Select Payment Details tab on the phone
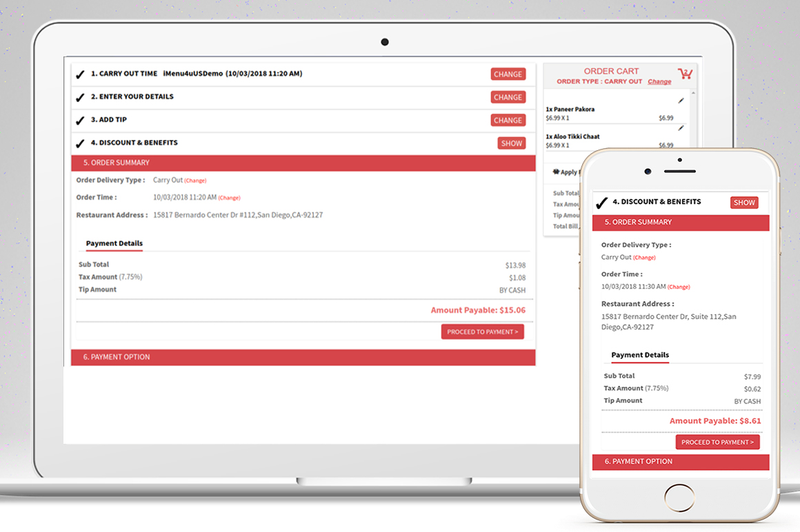 pyautogui.click(x=639, y=355)
